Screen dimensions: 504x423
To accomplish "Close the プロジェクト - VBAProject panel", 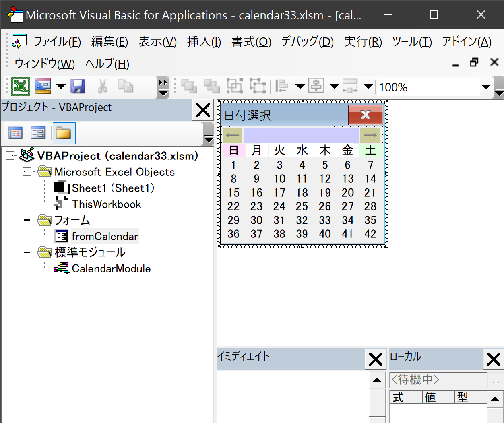I will [x=203, y=110].
